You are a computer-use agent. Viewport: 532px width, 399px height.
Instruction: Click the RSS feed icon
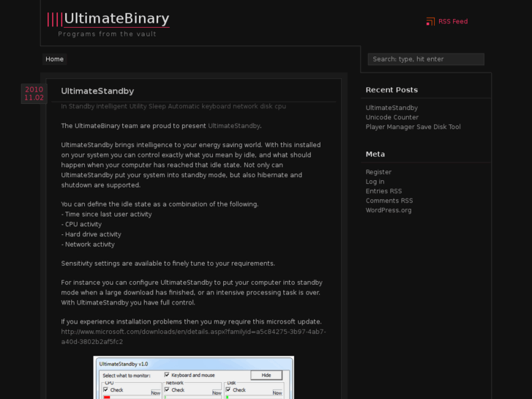[430, 22]
